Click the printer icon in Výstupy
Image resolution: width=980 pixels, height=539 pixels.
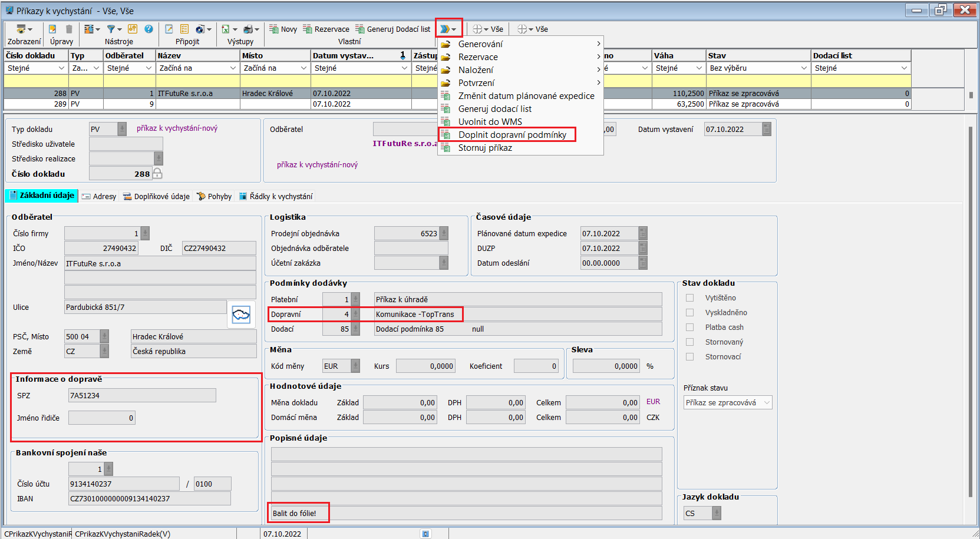[248, 29]
